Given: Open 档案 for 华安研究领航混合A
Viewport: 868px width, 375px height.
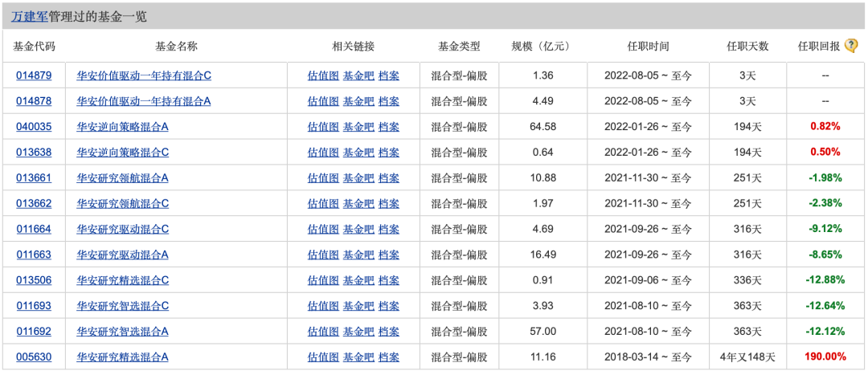Looking at the screenshot, I should pyautogui.click(x=389, y=178).
